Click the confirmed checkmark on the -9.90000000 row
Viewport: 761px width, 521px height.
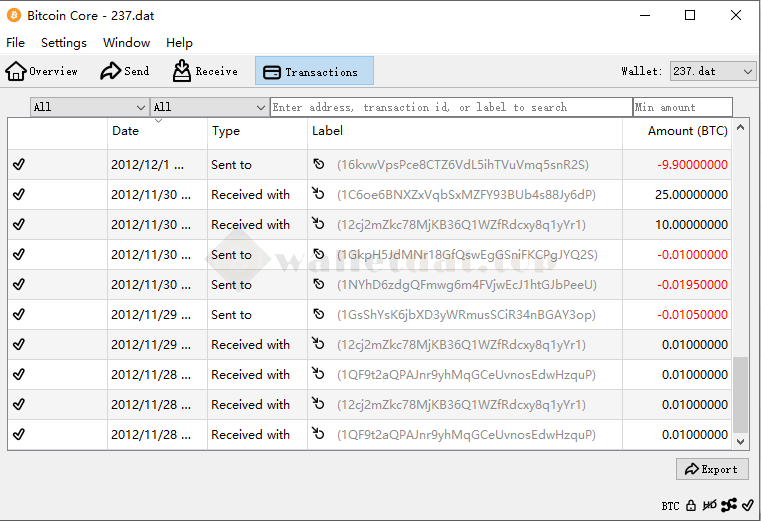coord(19,165)
